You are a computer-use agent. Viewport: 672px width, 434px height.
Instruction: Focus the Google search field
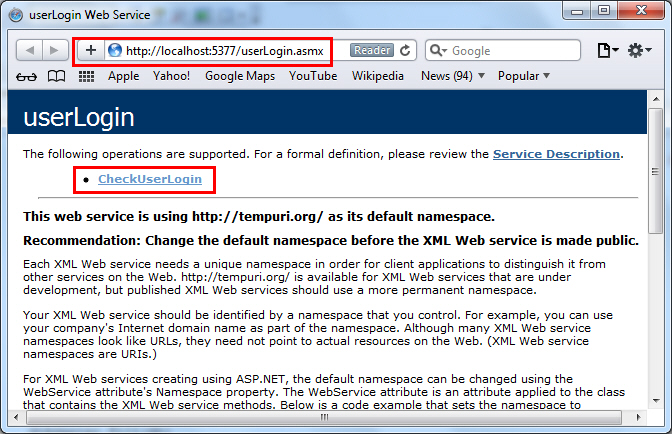(503, 51)
